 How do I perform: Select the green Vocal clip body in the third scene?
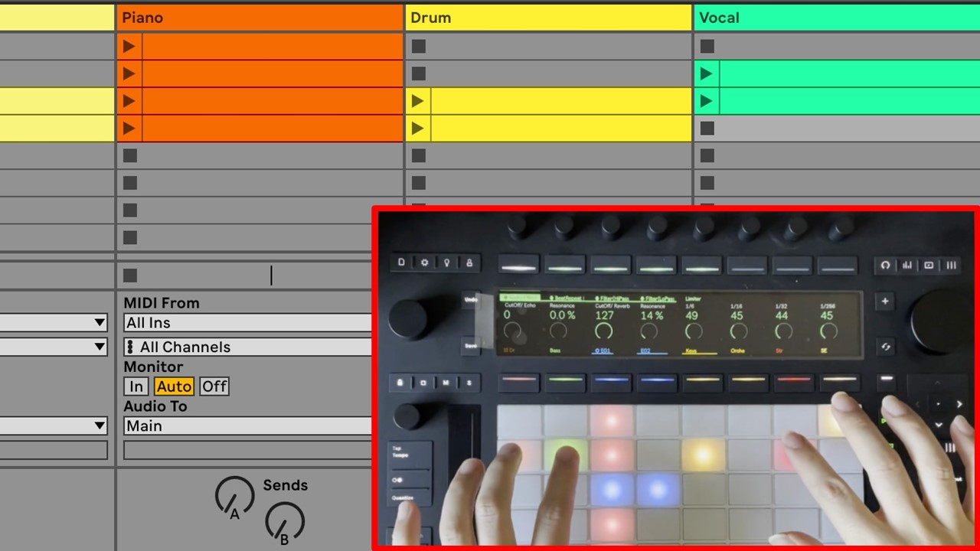850,101
